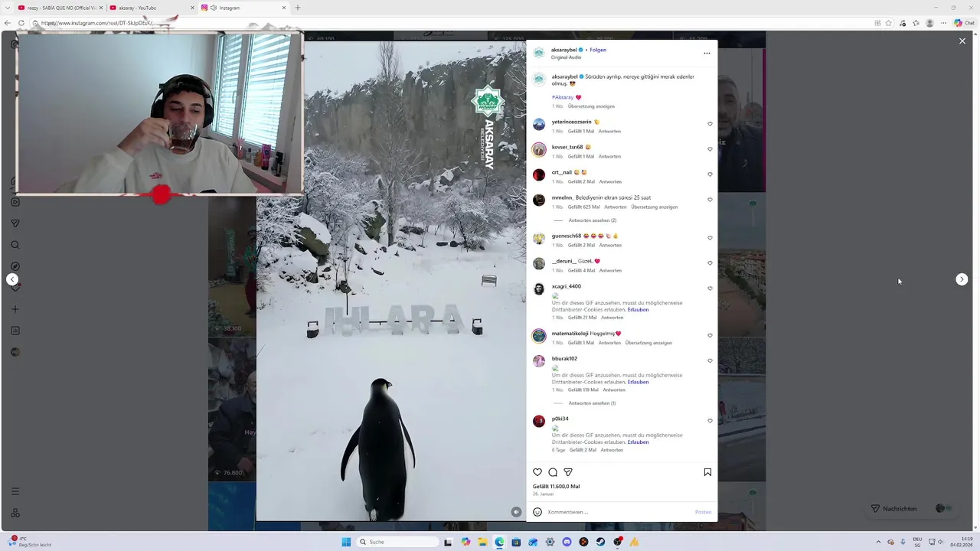Like yeterinceozserin's comment
The width and height of the screenshot is (980, 551).
tap(710, 124)
